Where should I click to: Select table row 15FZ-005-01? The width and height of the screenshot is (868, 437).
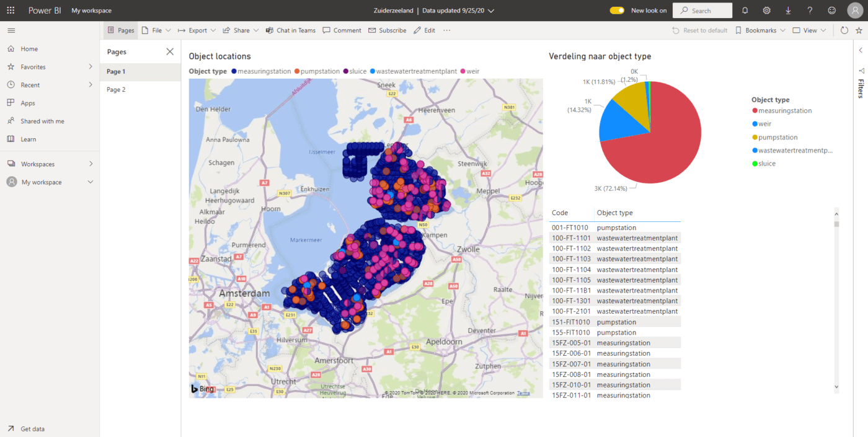pos(615,343)
